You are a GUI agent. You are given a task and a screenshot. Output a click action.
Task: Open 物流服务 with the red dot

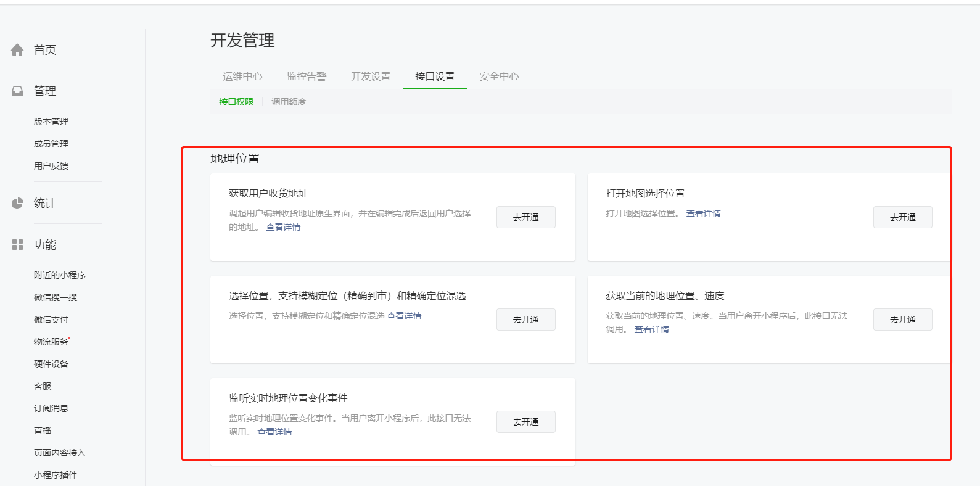pyautogui.click(x=51, y=342)
